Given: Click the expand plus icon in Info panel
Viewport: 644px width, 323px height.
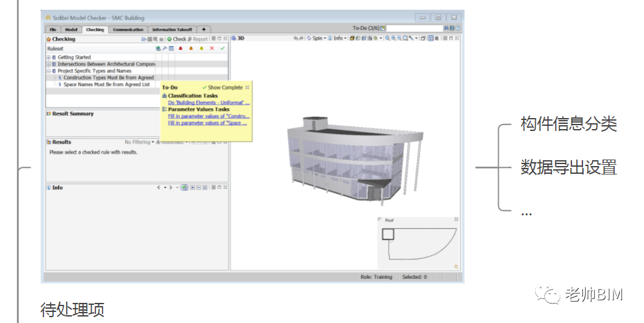Looking at the screenshot, I should tap(193, 187).
